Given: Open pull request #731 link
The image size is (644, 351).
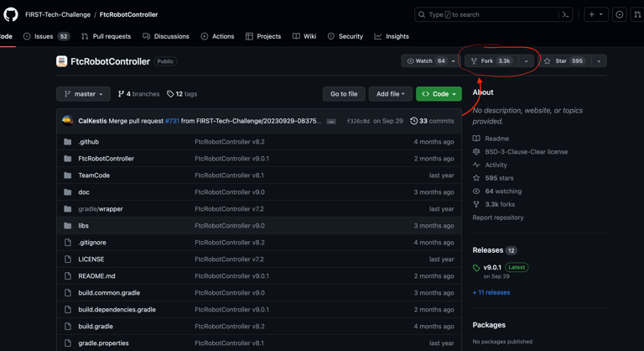Looking at the screenshot, I should click(172, 121).
